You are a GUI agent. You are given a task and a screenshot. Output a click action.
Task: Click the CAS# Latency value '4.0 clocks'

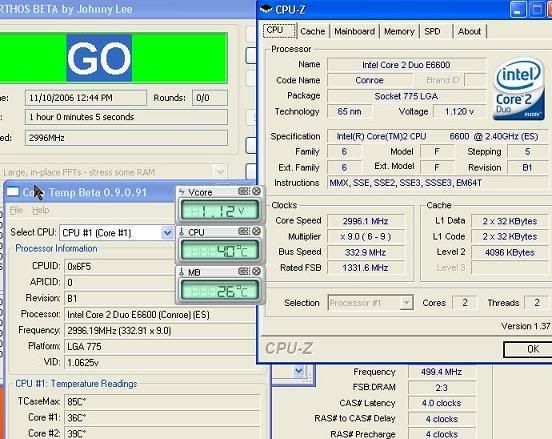click(441, 403)
